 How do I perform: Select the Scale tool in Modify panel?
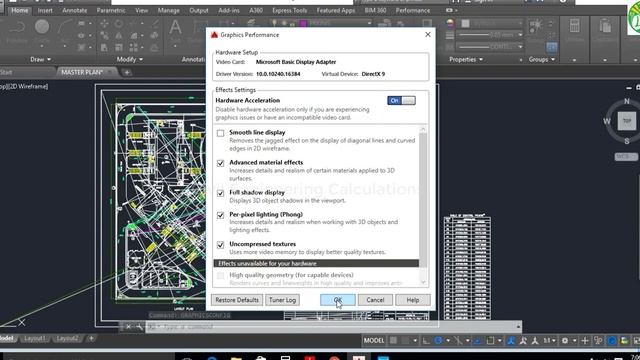(119, 48)
